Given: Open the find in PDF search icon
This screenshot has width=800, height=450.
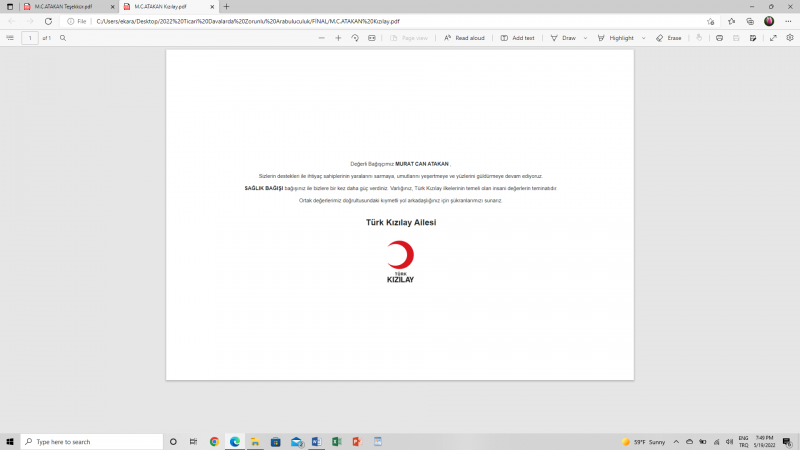Looking at the screenshot, I should 63,38.
